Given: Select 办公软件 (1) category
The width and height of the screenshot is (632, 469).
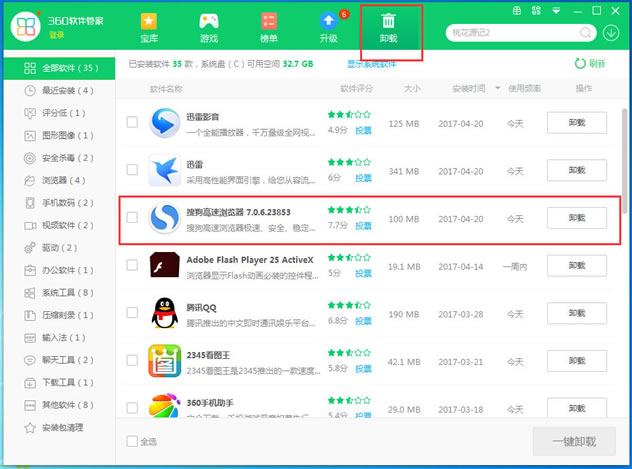Looking at the screenshot, I should pyautogui.click(x=59, y=270).
